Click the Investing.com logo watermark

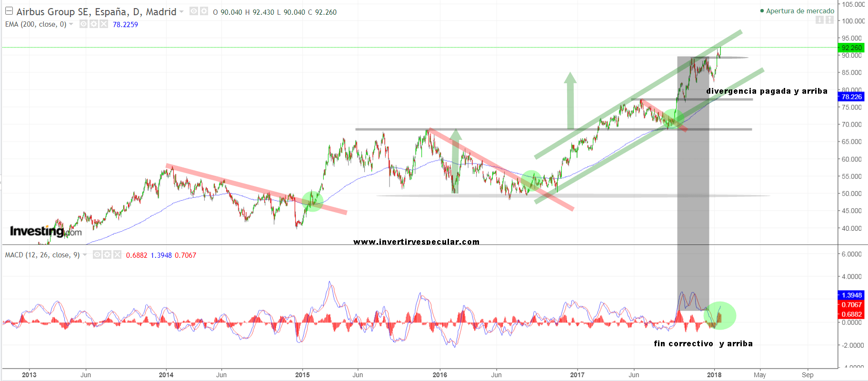point(46,232)
